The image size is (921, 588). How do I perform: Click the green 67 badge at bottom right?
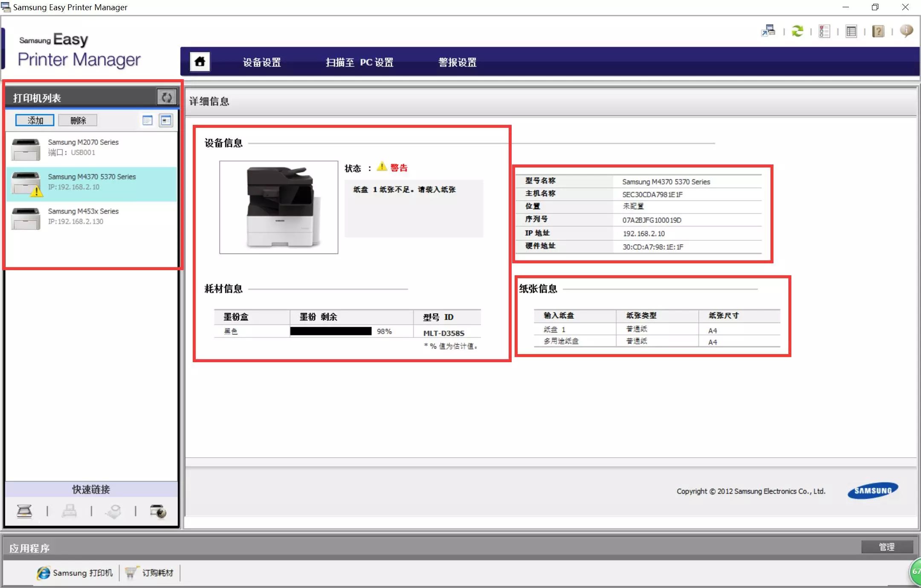coord(915,571)
